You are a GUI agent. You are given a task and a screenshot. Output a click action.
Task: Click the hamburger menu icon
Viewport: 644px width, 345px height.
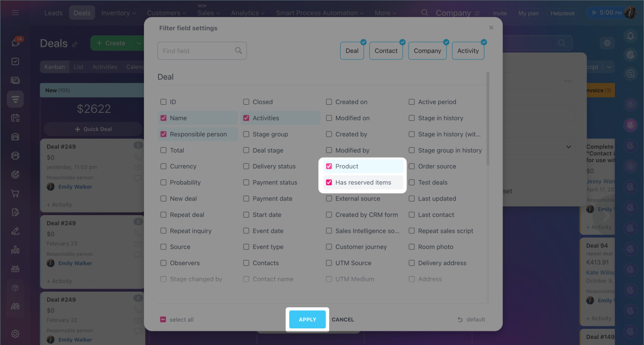[x=15, y=13]
